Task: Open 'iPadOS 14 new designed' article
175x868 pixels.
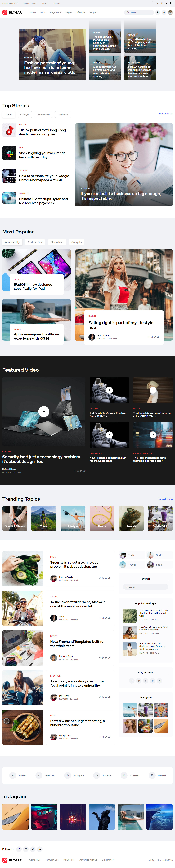Action: pos(33,286)
